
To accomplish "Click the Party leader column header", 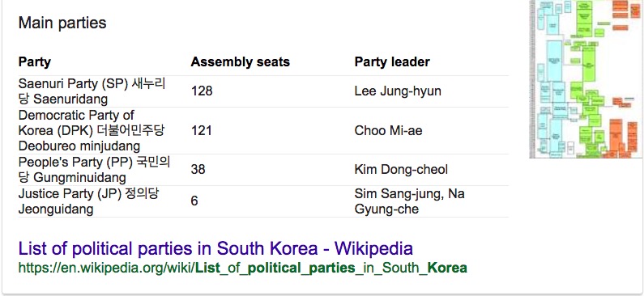I will (392, 62).
